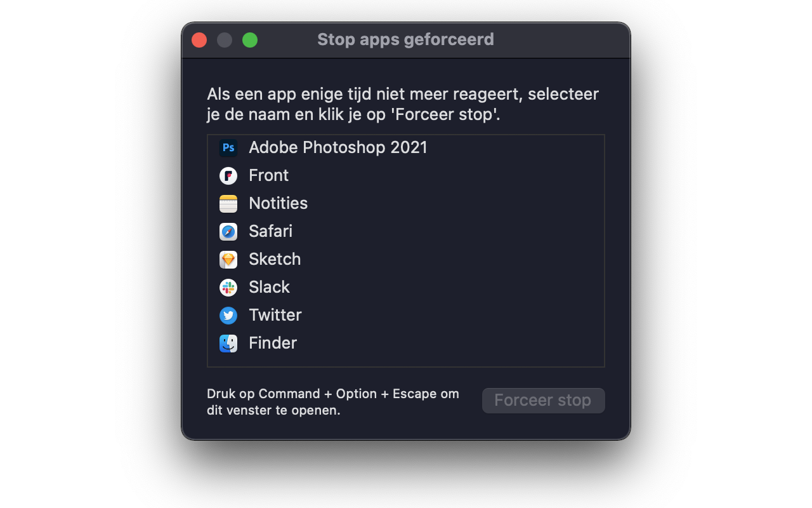Click the Notities notepad icon
This screenshot has height=508, width=812.
click(228, 204)
